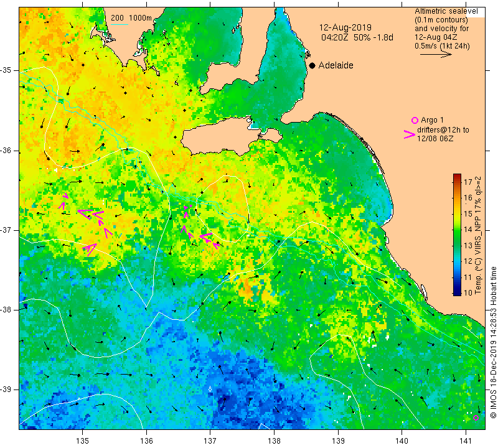Click the colorbar tick label 17
498x448 pixels.
tap(468, 182)
